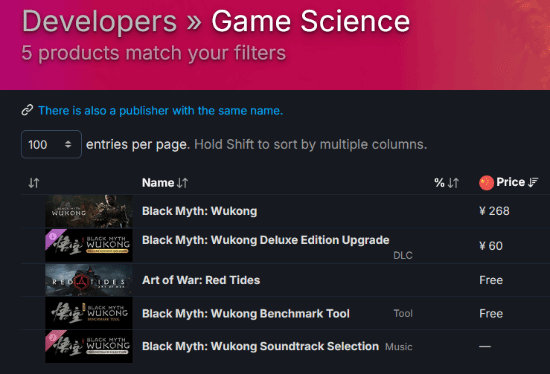The image size is (550, 374).
Task: Click the first column sort arrows
Action: [x=34, y=183]
